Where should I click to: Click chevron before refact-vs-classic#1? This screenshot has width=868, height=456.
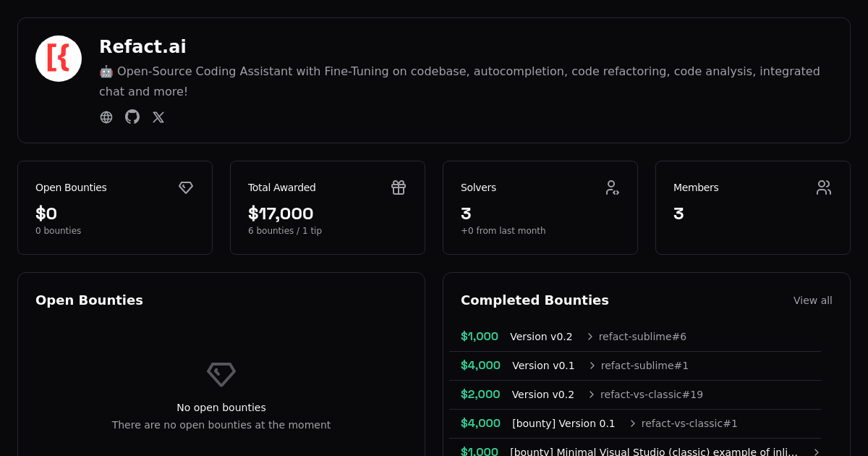(x=633, y=423)
